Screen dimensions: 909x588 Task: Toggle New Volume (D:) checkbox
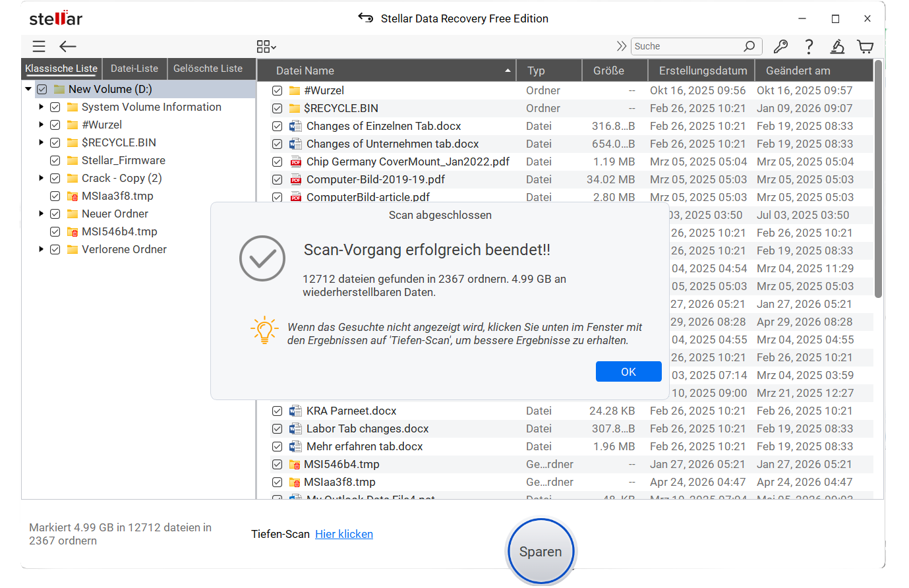coord(42,89)
